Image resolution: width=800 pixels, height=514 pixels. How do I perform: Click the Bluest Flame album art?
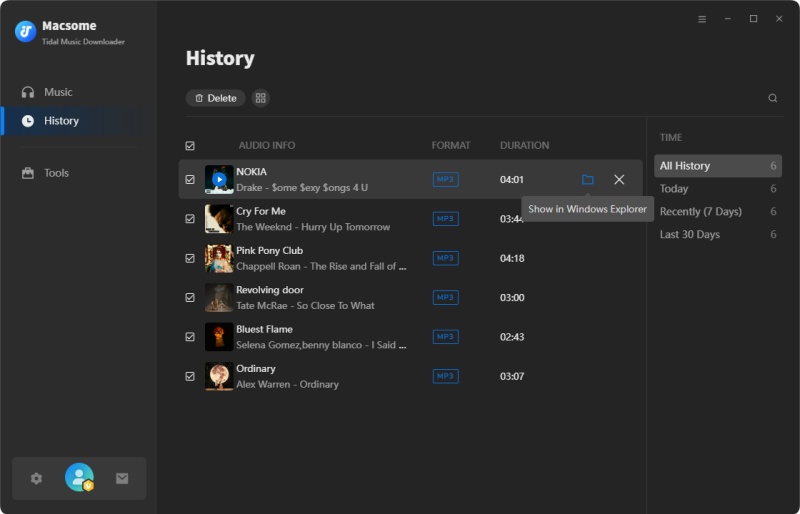click(219, 337)
